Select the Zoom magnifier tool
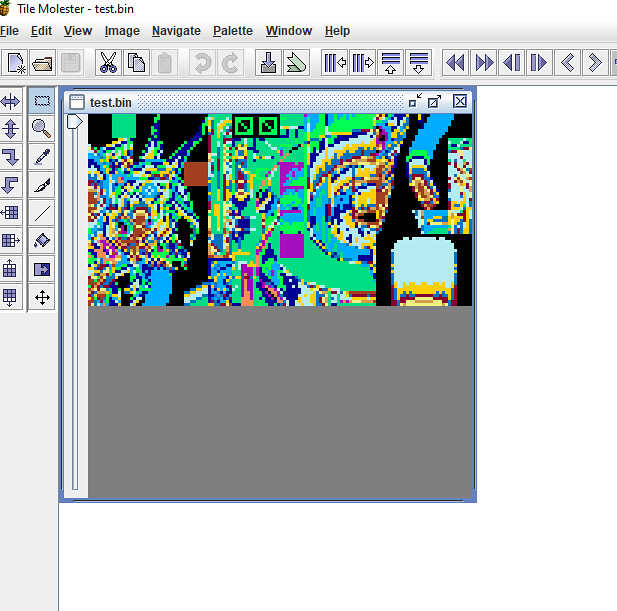This screenshot has width=617, height=611. (41, 128)
